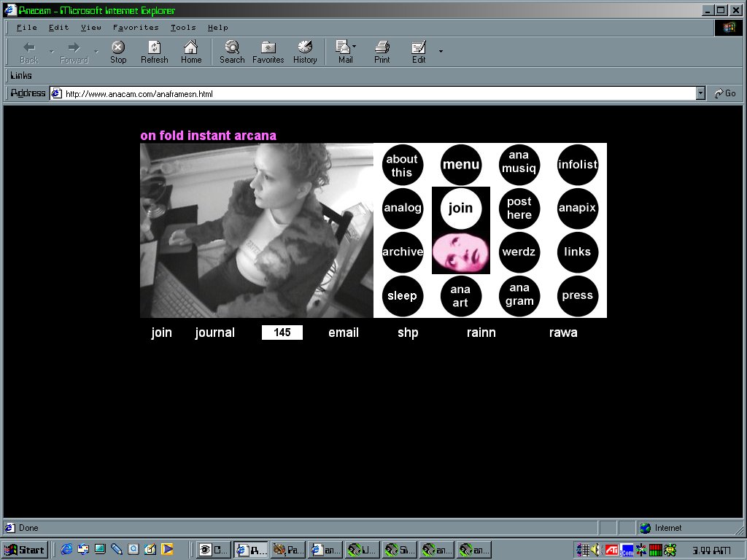
Task: Open the Windows Start button
Action: pos(25,550)
